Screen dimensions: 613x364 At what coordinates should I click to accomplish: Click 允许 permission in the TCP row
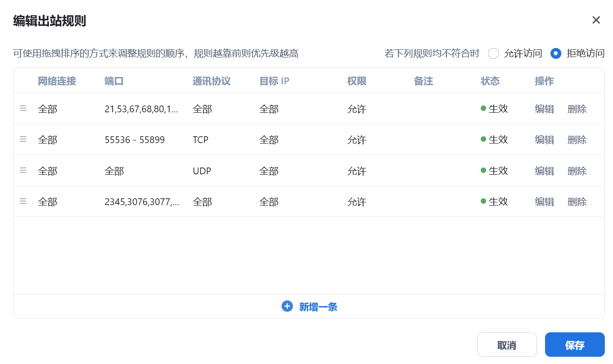357,139
